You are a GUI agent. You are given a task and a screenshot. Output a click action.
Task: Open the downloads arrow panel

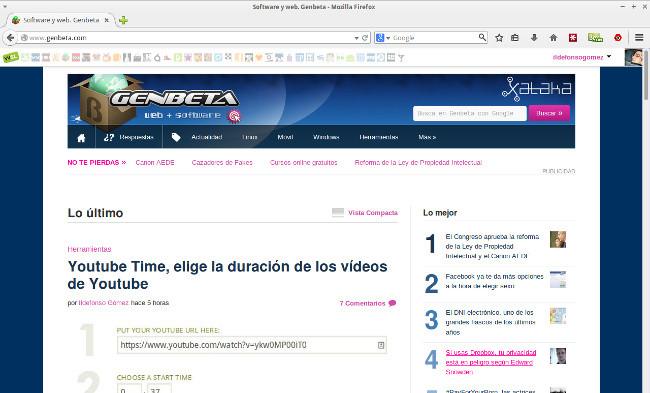pyautogui.click(x=534, y=38)
